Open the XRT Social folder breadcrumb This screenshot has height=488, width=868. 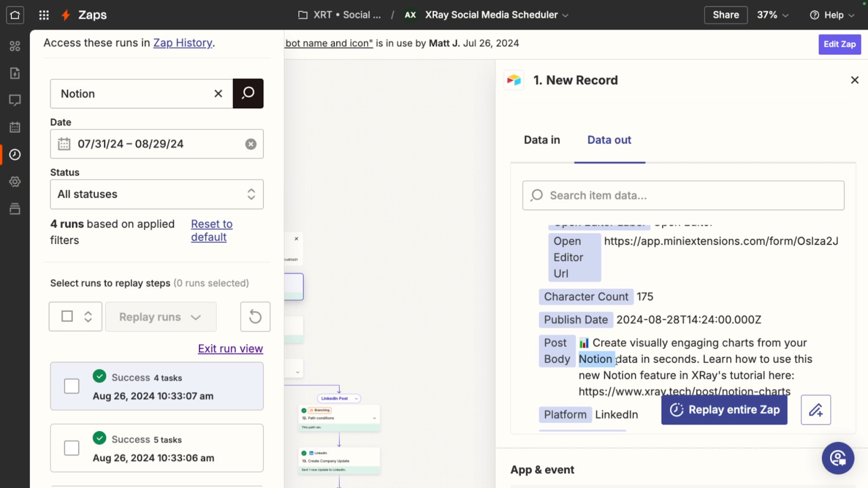tap(340, 15)
